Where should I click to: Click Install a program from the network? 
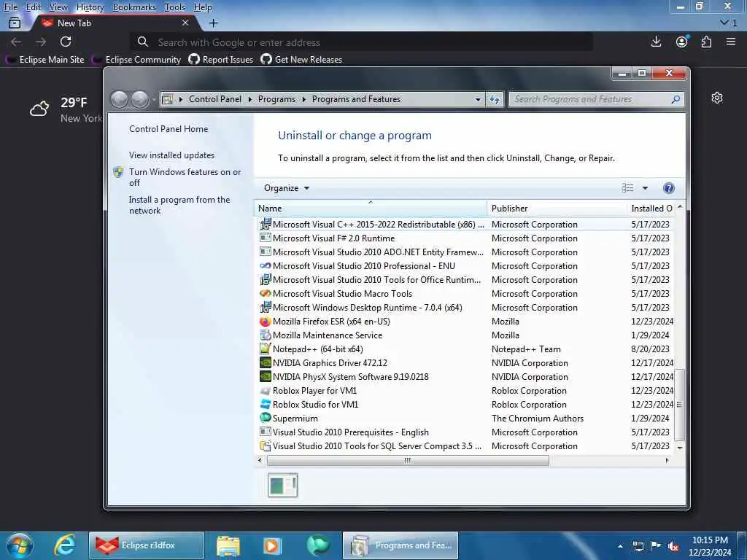[179, 205]
